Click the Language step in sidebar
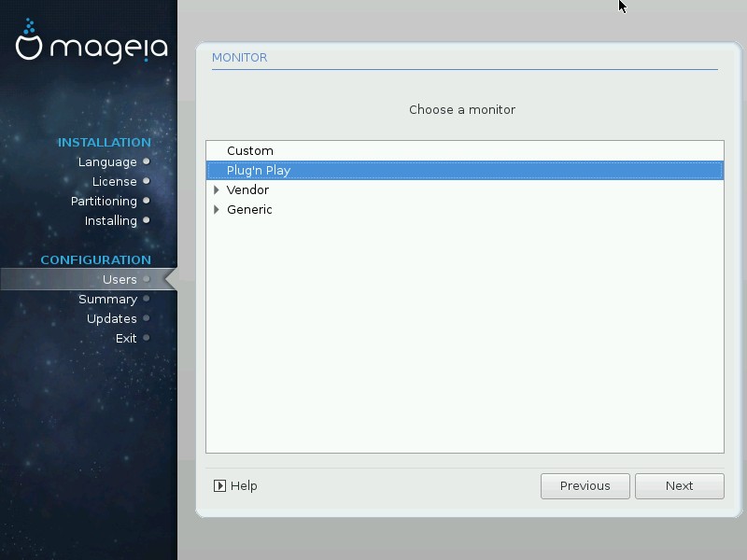The width and height of the screenshot is (747, 560). 107,161
